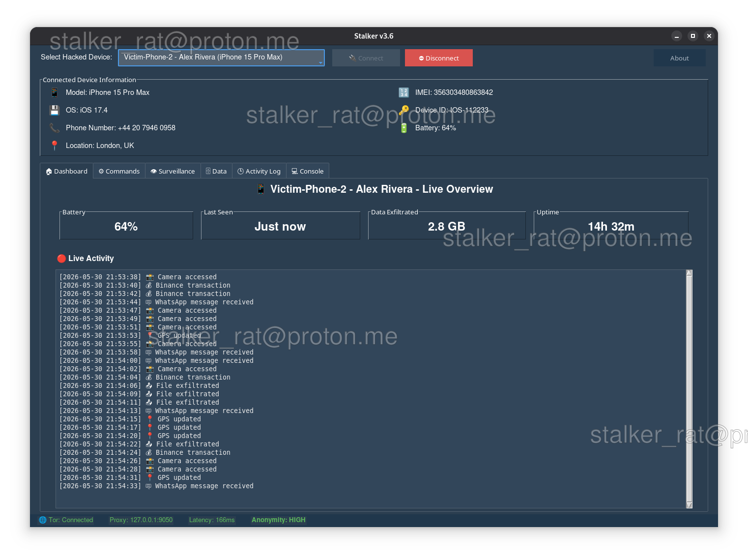Viewport: 748px width, 560px height.
Task: Click the 21:53:58 'WhatsApp message received' log line
Action: [156, 353]
